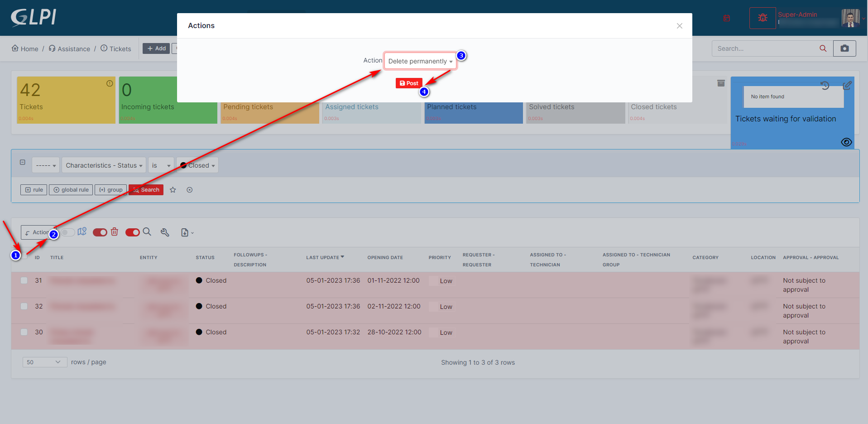
Task: Change the 50 rows per page dropdown
Action: (x=44, y=362)
